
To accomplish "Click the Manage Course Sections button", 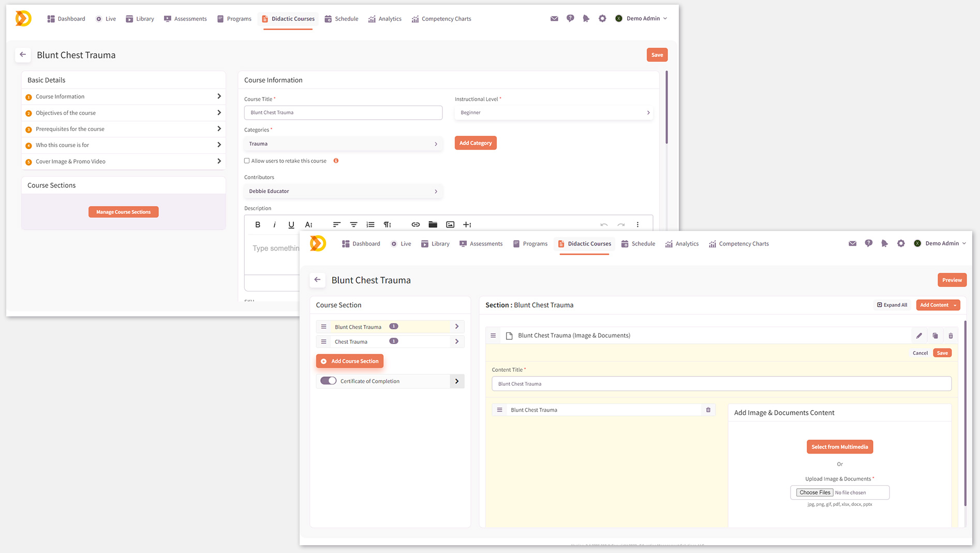I will coord(123,212).
